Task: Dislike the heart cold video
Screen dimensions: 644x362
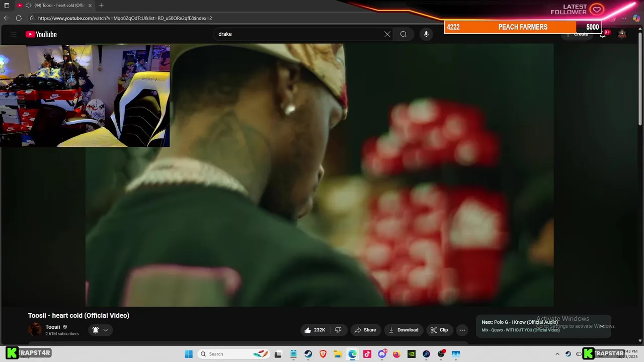Action: click(x=338, y=330)
